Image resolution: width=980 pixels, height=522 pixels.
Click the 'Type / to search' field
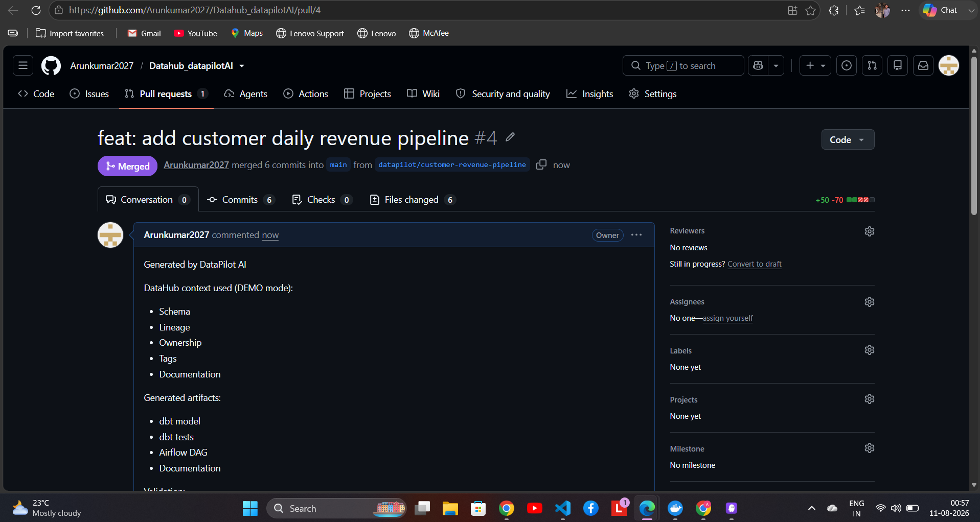pos(683,65)
